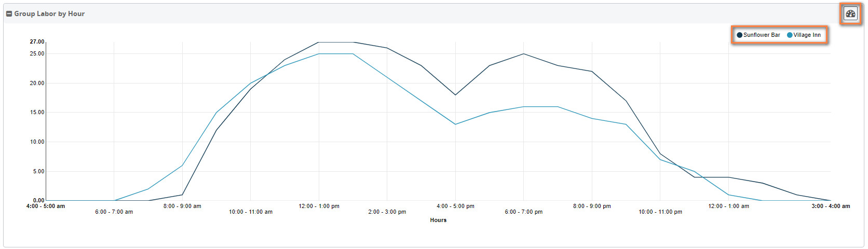Image resolution: width=868 pixels, height=249 pixels.
Task: Click Sunflower Bar peak point at 12:00 - 1:00 pm
Action: (319, 42)
